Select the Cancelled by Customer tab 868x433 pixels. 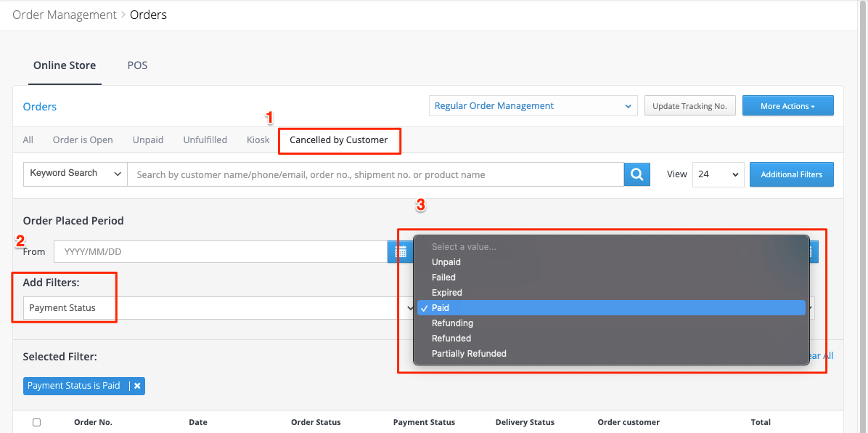point(339,140)
